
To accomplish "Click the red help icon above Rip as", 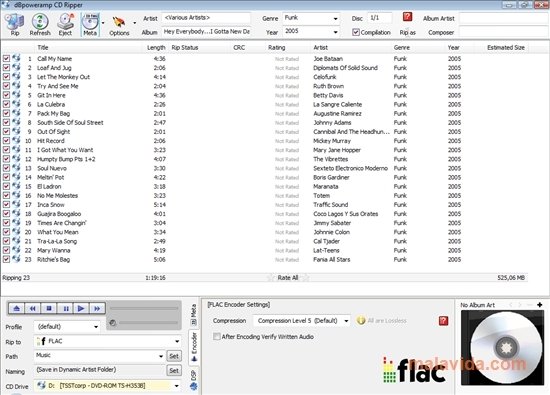I will [407, 17].
